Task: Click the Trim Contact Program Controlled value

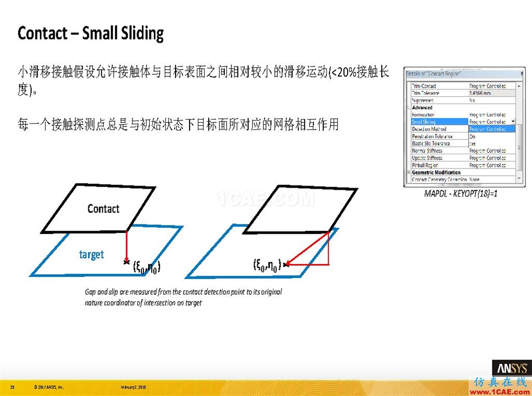Action: [x=487, y=86]
